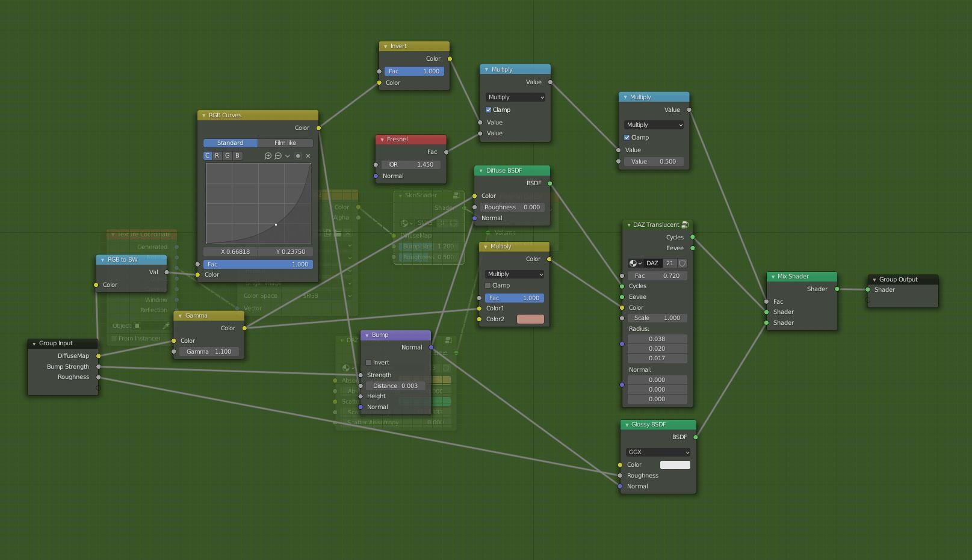Open operation dropdown in Multiply node with Value 0.500
Image resolution: width=972 pixels, height=560 pixels.
[654, 125]
